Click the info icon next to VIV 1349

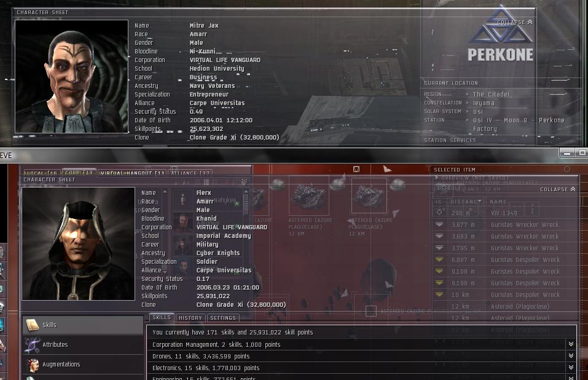(532, 209)
